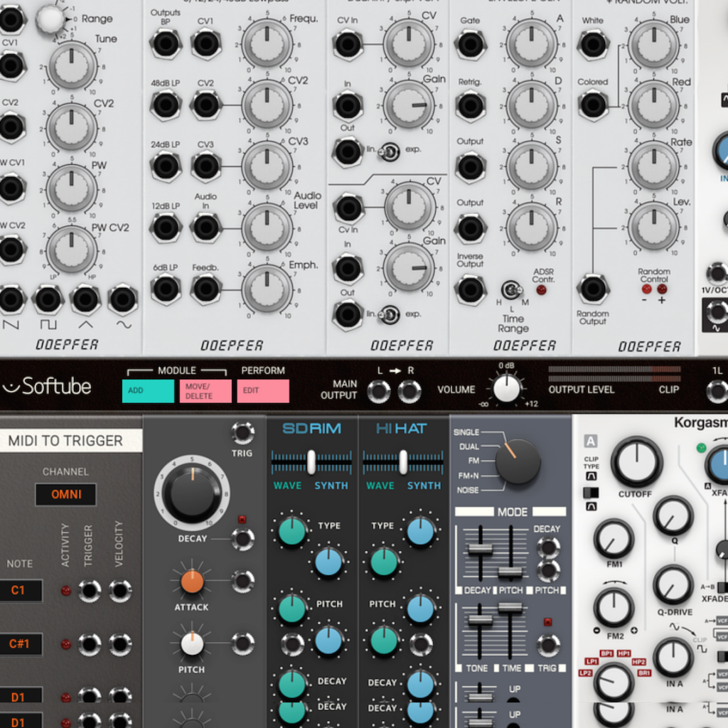Viewport: 728px width, 728px height.
Task: Switch SD RIM from WAVE to SYNTH
Action: point(329,464)
